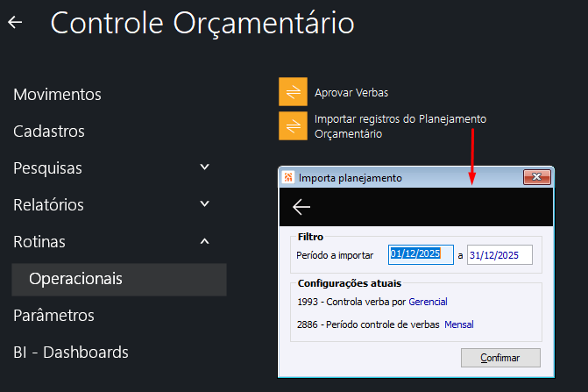Go back using the Controle Orçamentário arrow

click(x=15, y=22)
